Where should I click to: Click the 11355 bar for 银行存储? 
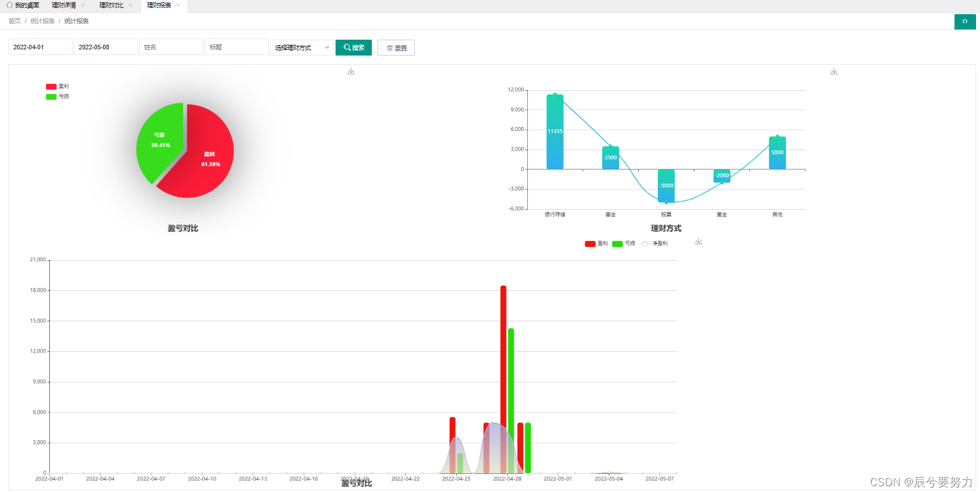click(555, 131)
